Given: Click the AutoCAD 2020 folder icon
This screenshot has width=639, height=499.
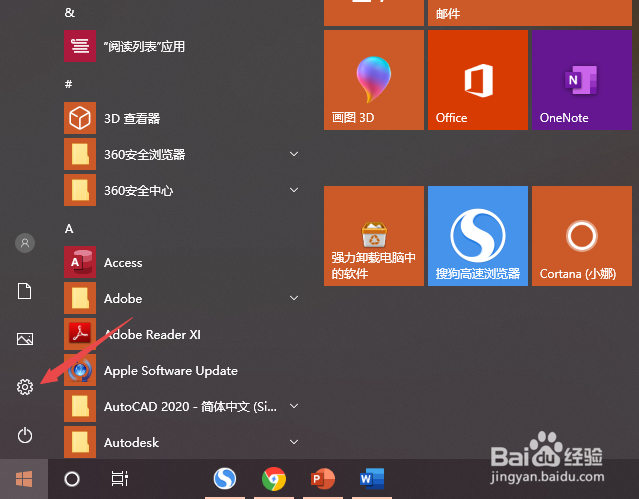Looking at the screenshot, I should tap(80, 406).
